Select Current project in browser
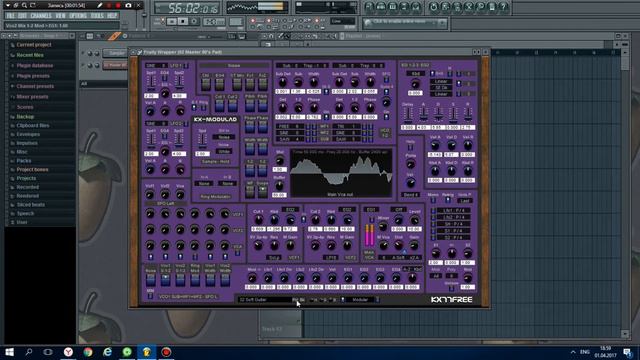 pyautogui.click(x=34, y=45)
